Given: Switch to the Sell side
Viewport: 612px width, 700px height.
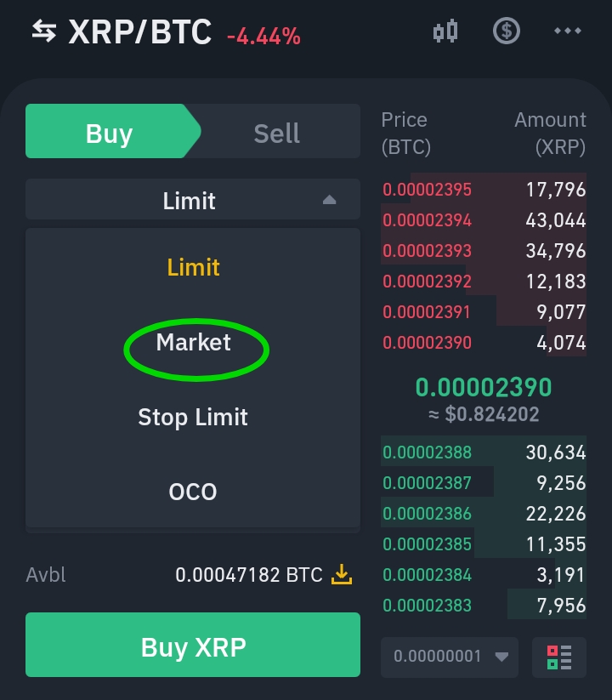Looking at the screenshot, I should 277,133.
